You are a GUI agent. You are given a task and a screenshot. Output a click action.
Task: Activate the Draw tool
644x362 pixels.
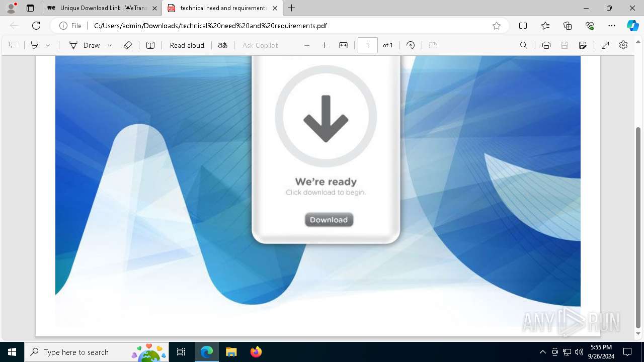pyautogui.click(x=85, y=45)
